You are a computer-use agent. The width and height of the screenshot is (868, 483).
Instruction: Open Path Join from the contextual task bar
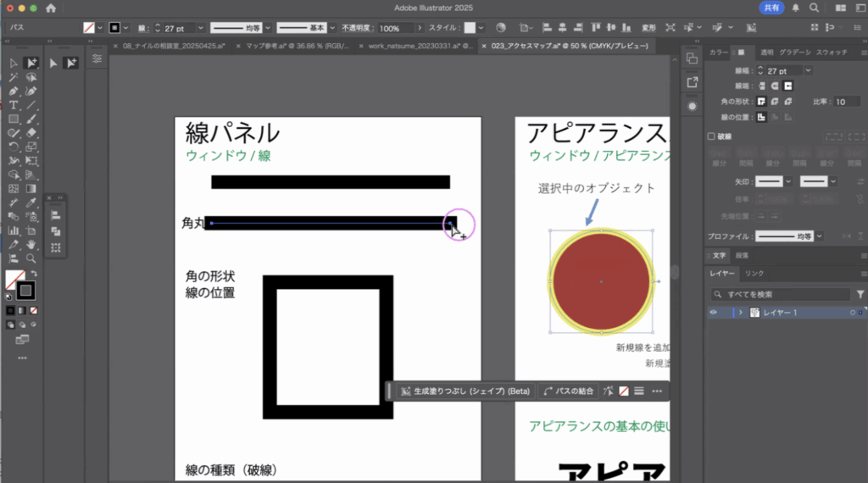570,391
